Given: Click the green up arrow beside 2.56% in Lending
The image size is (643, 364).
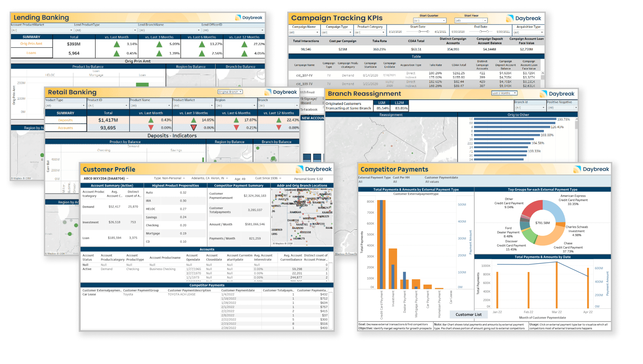Looking at the screenshot, I should (x=202, y=53).
